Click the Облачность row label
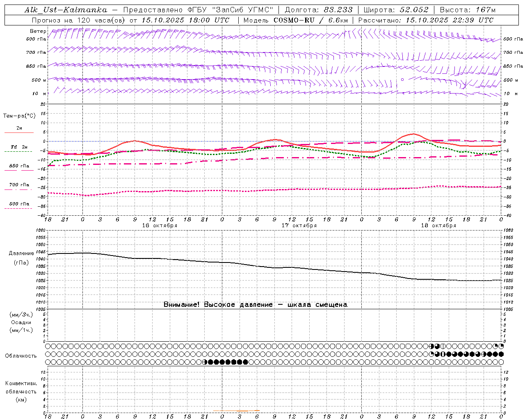525x420 pixels. click(21, 356)
